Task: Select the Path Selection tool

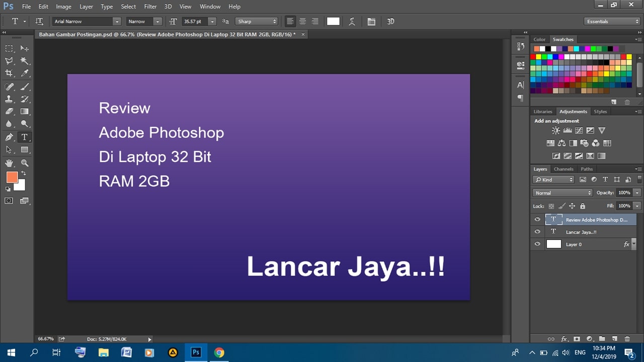Action: tap(9, 149)
